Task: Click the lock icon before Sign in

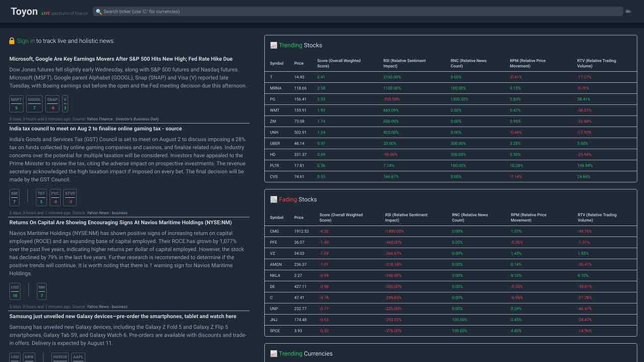Action: click(x=12, y=41)
